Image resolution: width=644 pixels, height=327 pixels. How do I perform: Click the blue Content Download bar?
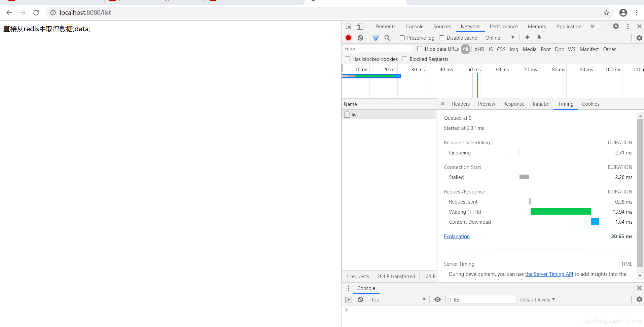point(595,221)
